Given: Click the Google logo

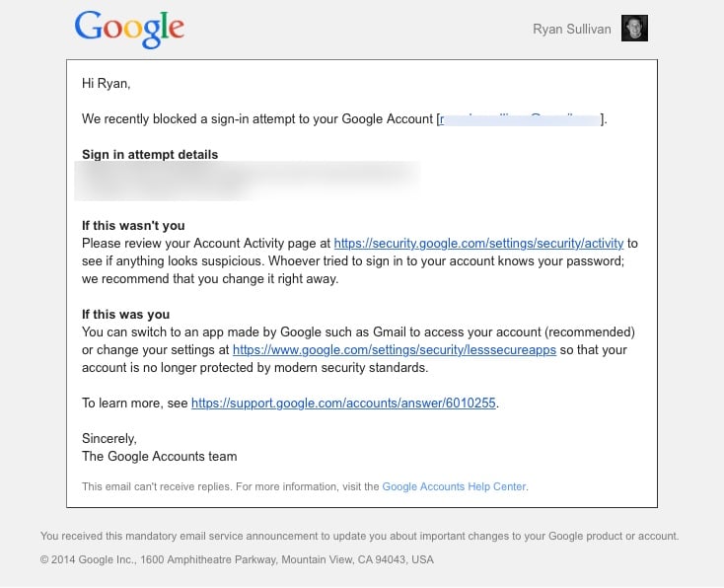Looking at the screenshot, I should coord(129,29).
